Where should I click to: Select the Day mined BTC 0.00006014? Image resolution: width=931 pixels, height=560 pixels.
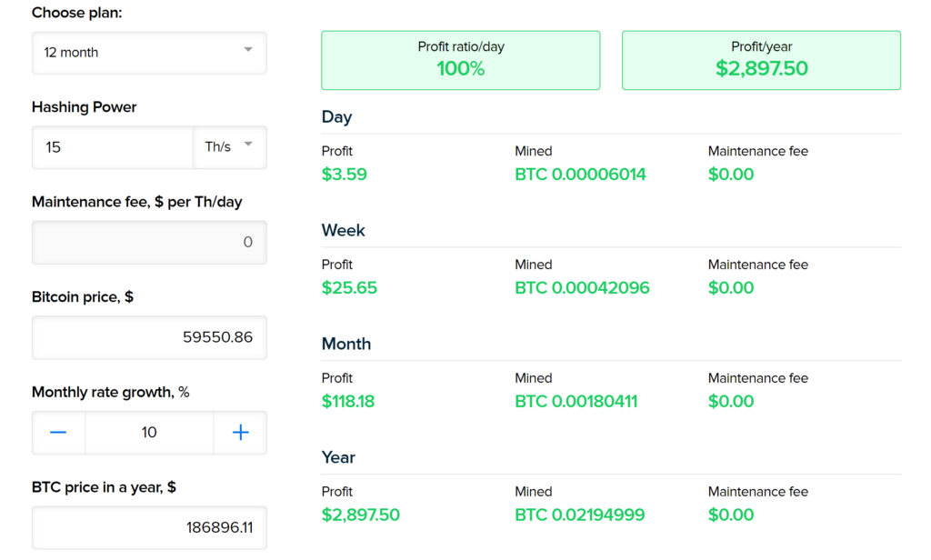(x=580, y=175)
